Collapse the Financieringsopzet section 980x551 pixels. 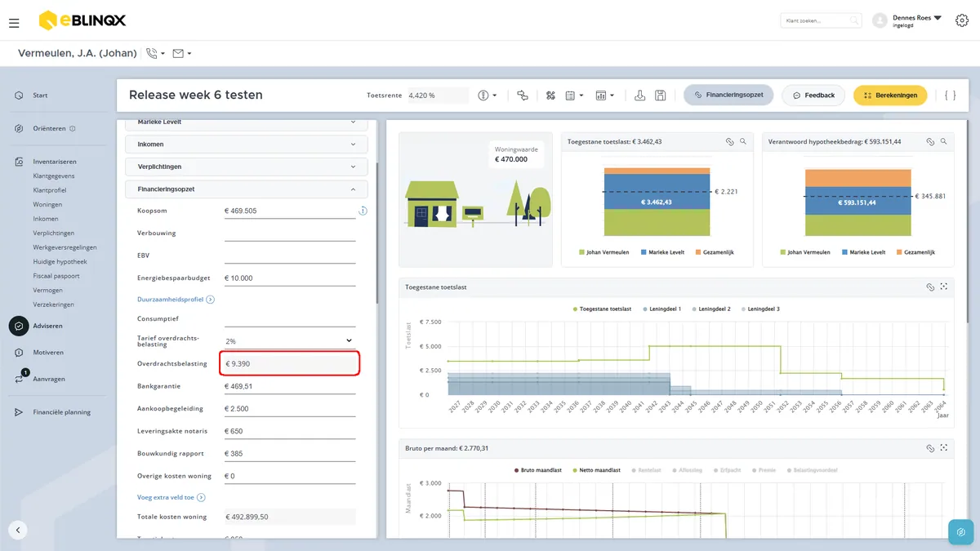[x=247, y=189]
